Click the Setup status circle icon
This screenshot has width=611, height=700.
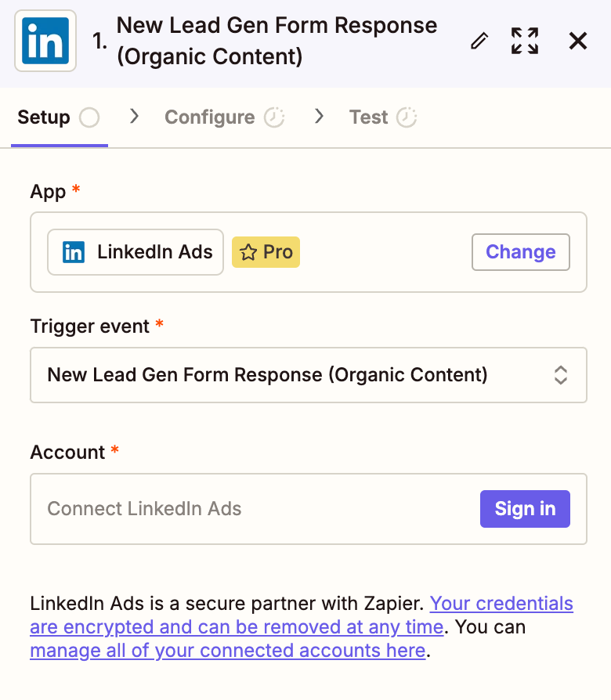coord(89,117)
